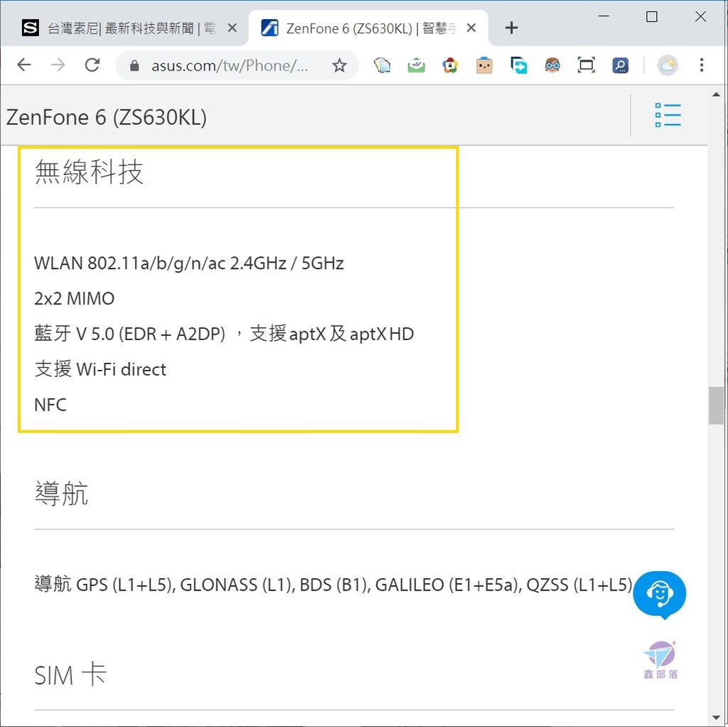Click the 支援 Wi-Fi direct text
728x727 pixels.
(x=100, y=369)
